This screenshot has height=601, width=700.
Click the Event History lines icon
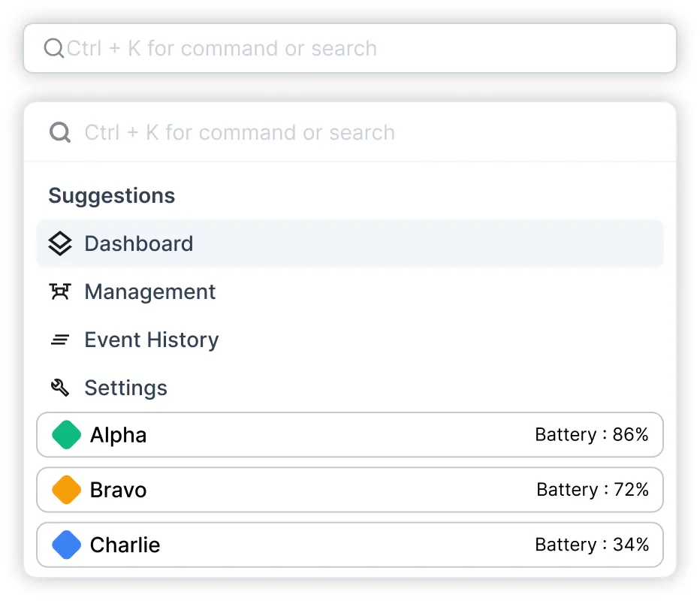point(60,340)
